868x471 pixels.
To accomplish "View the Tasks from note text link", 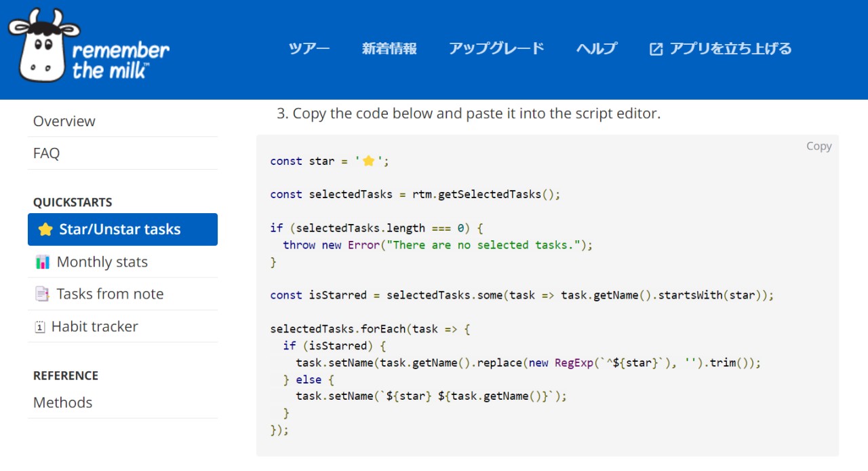I will coord(110,294).
